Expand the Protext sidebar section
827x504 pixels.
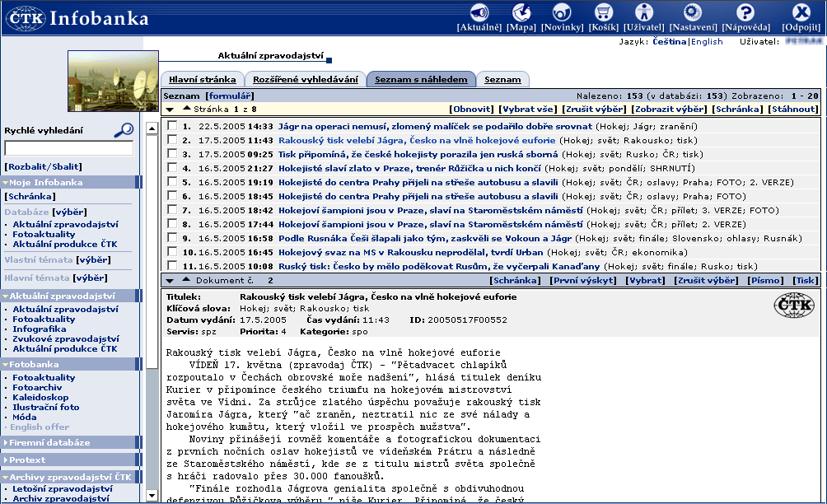[7, 460]
